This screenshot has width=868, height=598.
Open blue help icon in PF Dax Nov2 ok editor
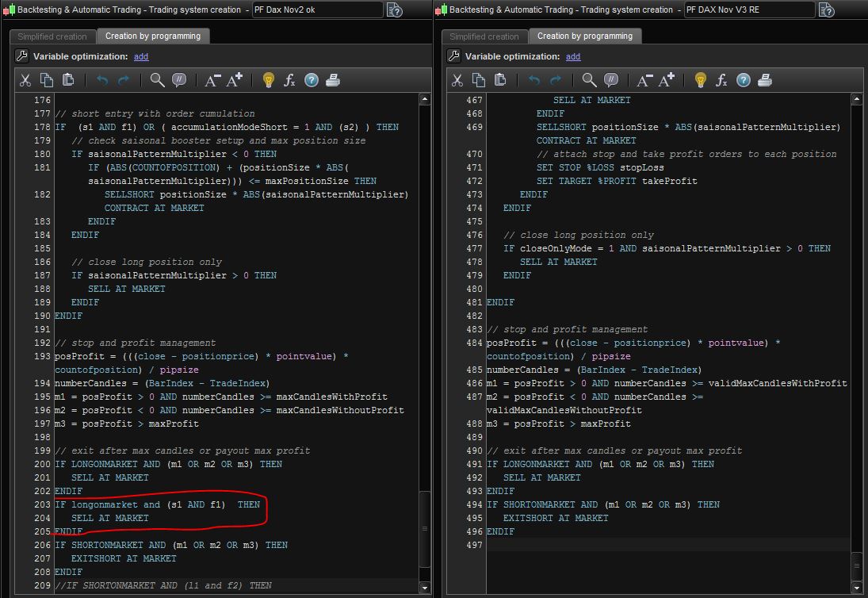click(312, 80)
